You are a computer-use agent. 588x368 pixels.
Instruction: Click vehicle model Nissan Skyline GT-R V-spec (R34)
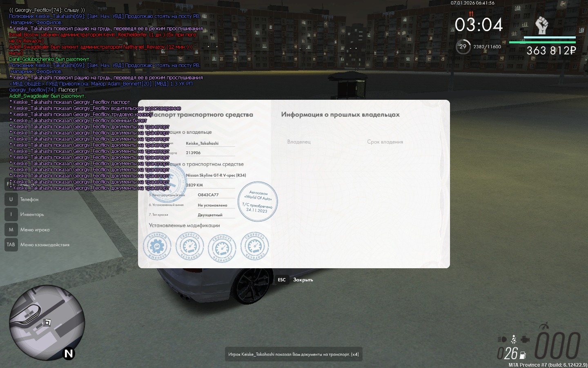[216, 175]
